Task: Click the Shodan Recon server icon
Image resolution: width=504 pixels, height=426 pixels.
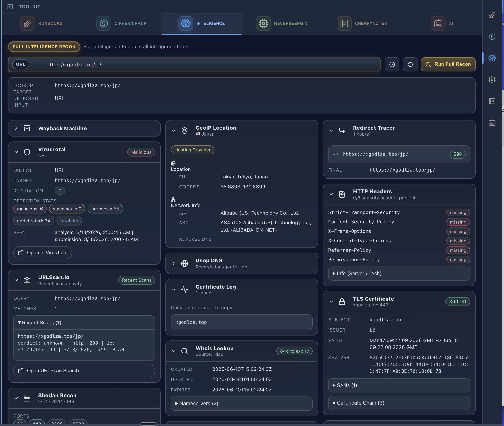Action: (27, 398)
